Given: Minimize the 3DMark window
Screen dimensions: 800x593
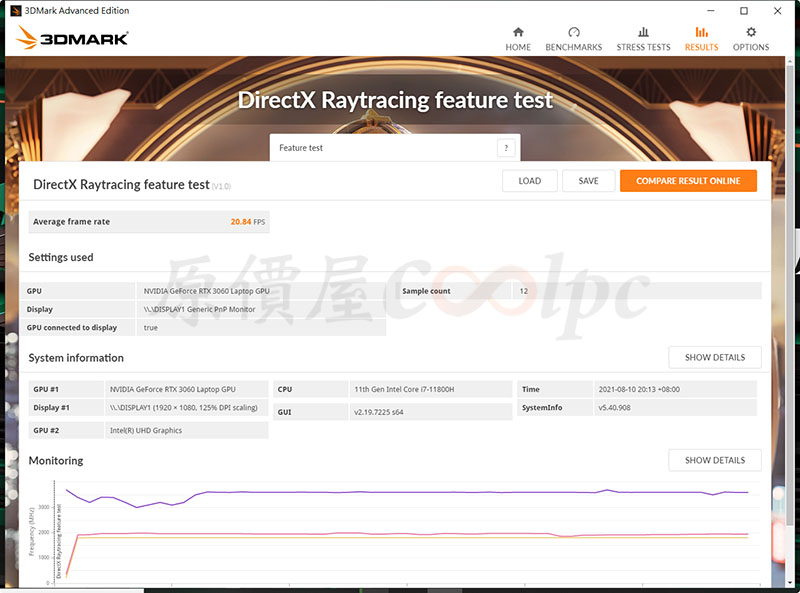Looking at the screenshot, I should click(711, 10).
